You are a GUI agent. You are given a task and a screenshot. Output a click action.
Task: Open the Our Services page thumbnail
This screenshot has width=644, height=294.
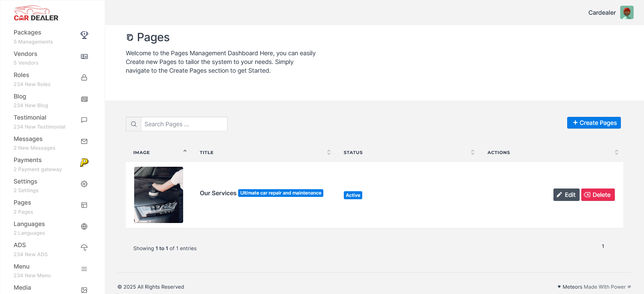(x=159, y=195)
